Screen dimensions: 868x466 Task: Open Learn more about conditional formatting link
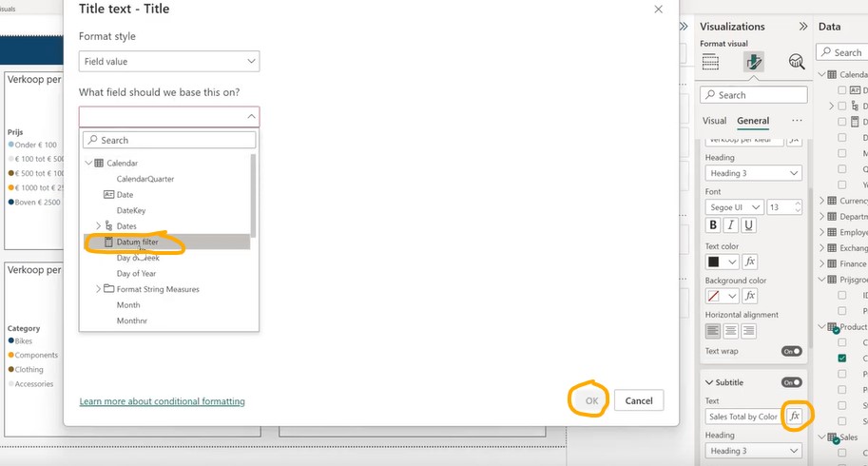click(x=162, y=401)
